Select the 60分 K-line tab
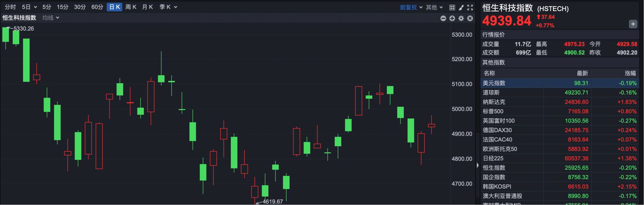Image resolution: width=644 pixels, height=205 pixels. coord(97,7)
